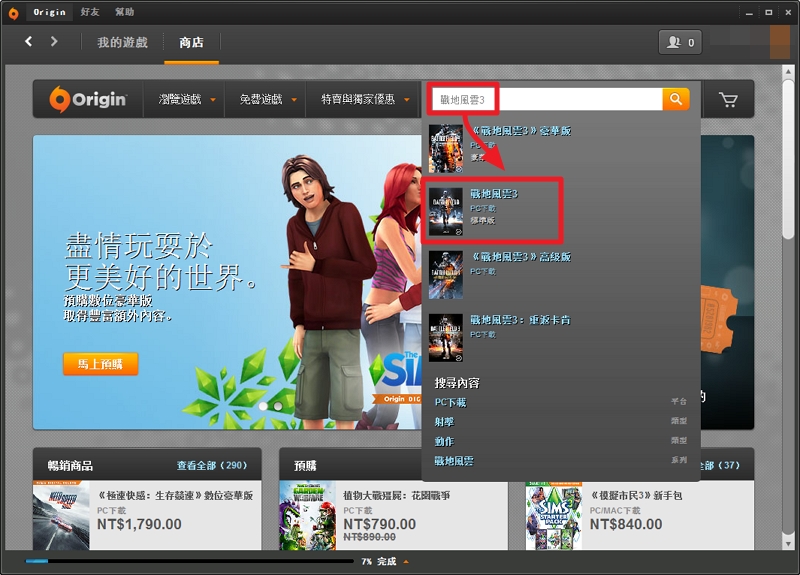Open the shopping cart
Image resolution: width=800 pixels, height=575 pixels.
tap(727, 100)
